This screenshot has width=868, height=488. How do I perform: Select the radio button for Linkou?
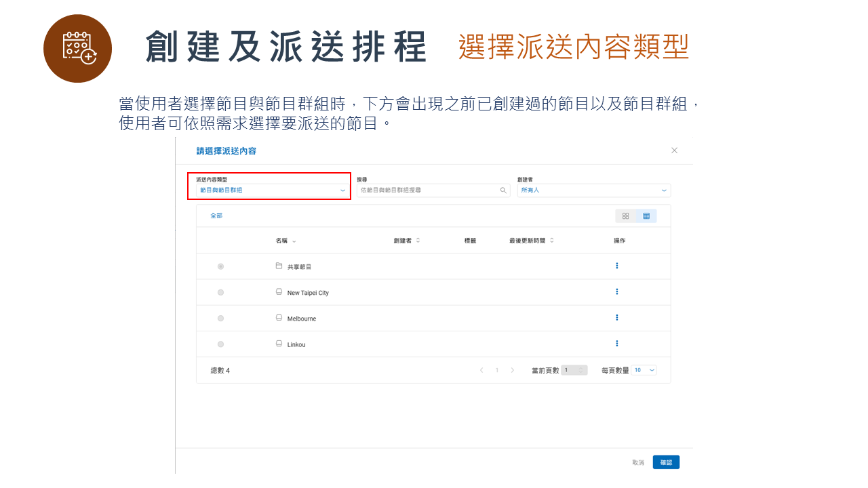220,344
